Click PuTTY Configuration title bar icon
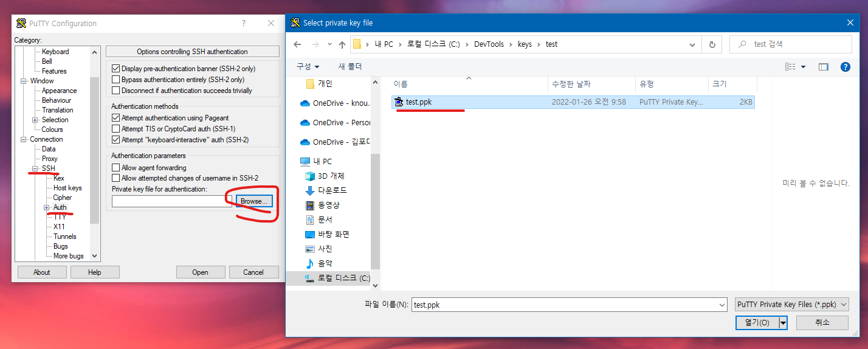This screenshot has width=868, height=349. coord(21,23)
